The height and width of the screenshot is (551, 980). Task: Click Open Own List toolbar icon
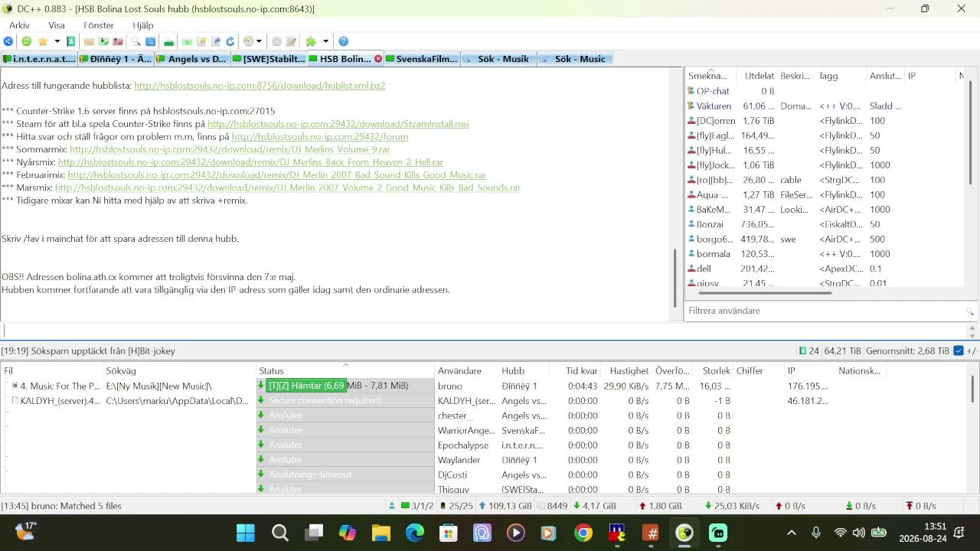click(216, 41)
